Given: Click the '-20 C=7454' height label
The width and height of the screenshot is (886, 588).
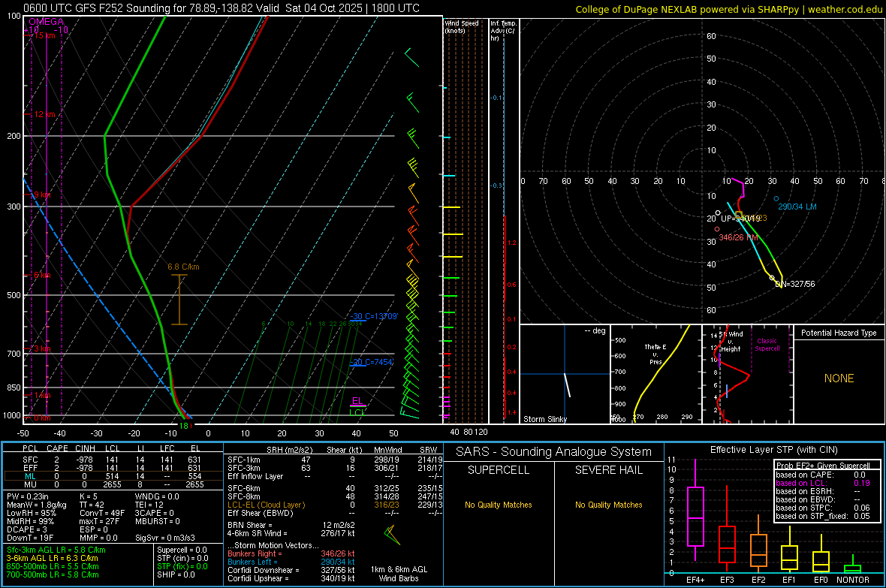Looking at the screenshot, I should coord(371,362).
